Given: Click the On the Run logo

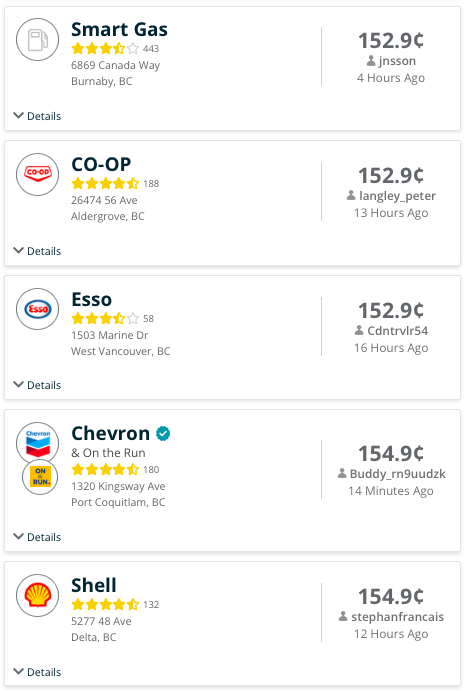Looking at the screenshot, I should [41, 476].
